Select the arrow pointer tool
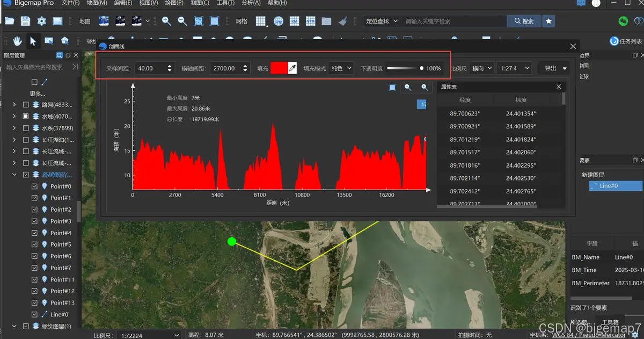Image resolution: width=644 pixels, height=339 pixels. click(33, 41)
